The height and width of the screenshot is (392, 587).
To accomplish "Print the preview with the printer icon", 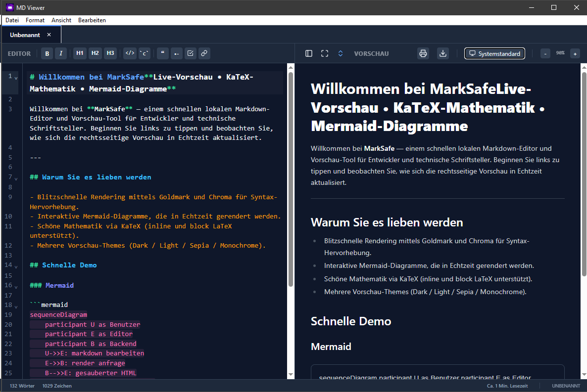I will click(423, 53).
